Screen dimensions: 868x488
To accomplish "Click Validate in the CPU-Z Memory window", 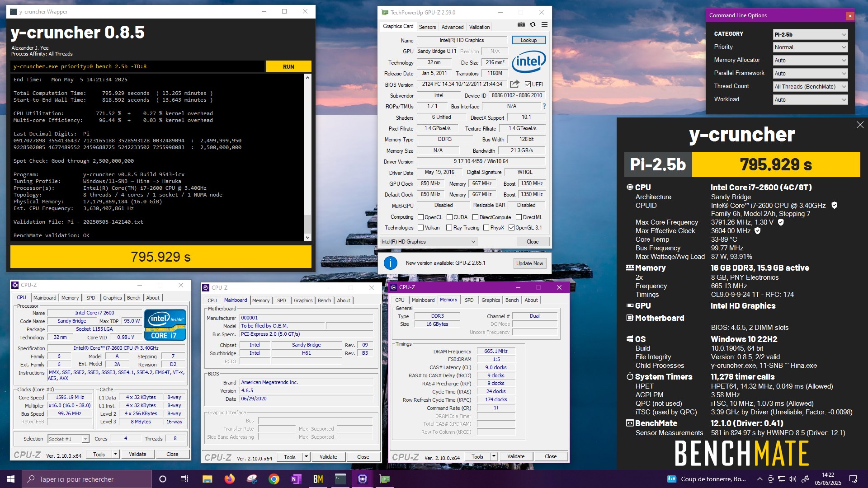I will point(516,456).
